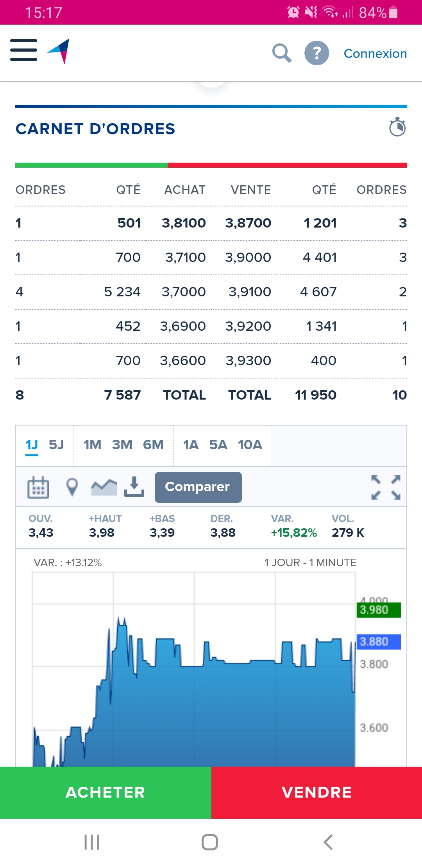This screenshot has height=868, width=422.
Task: Open the chart calendar date picker
Action: (x=38, y=487)
